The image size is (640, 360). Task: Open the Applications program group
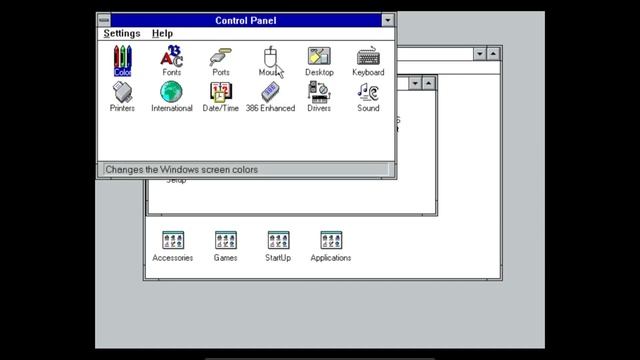pos(331,247)
